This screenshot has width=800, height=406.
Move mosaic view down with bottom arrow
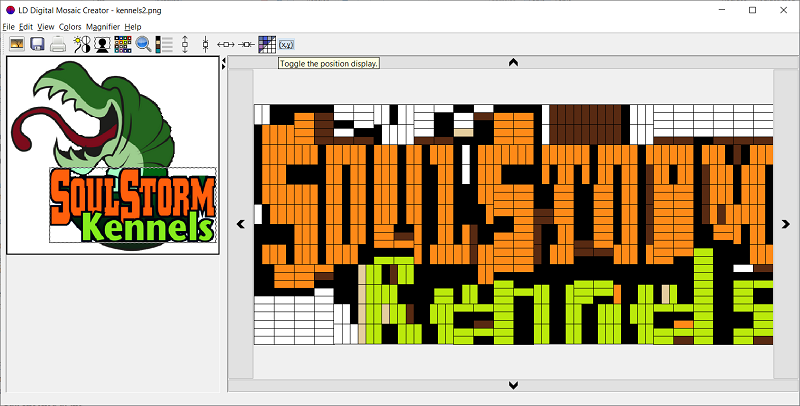[513, 385]
